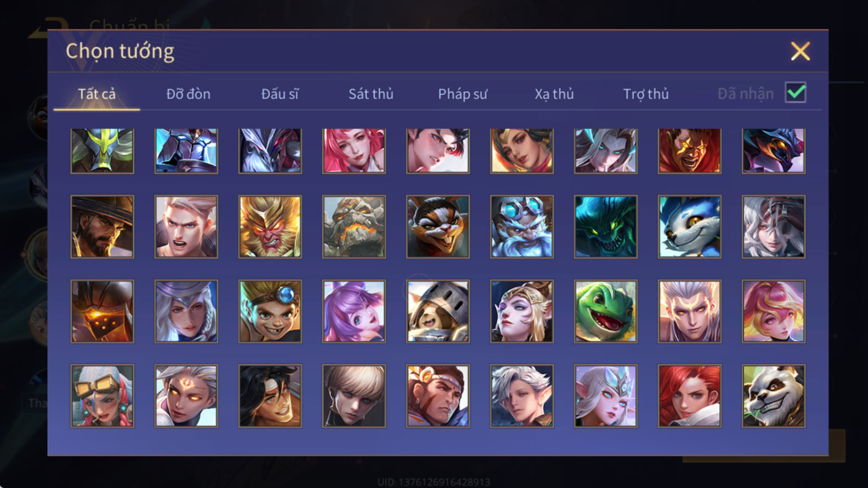Select the purple-haired bunny girl hero
This screenshot has height=488, width=868.
pyautogui.click(x=354, y=311)
